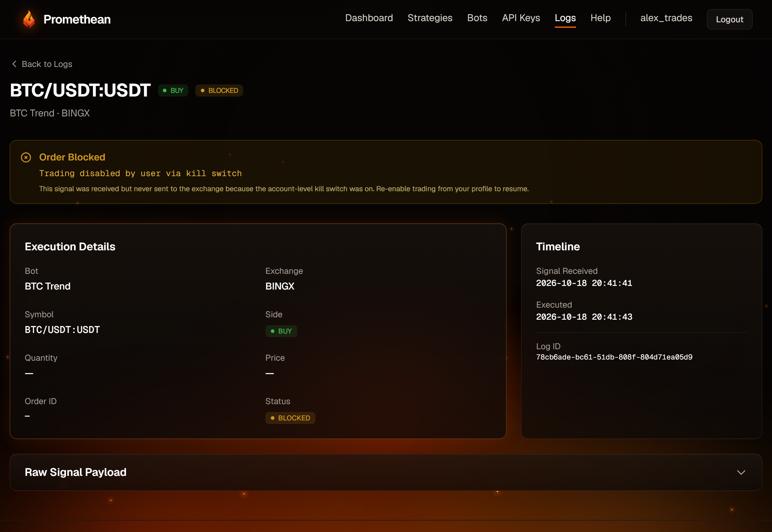Click the Executed timestamp 20:41:43
Viewport: 772px width, 532px height.
point(584,317)
